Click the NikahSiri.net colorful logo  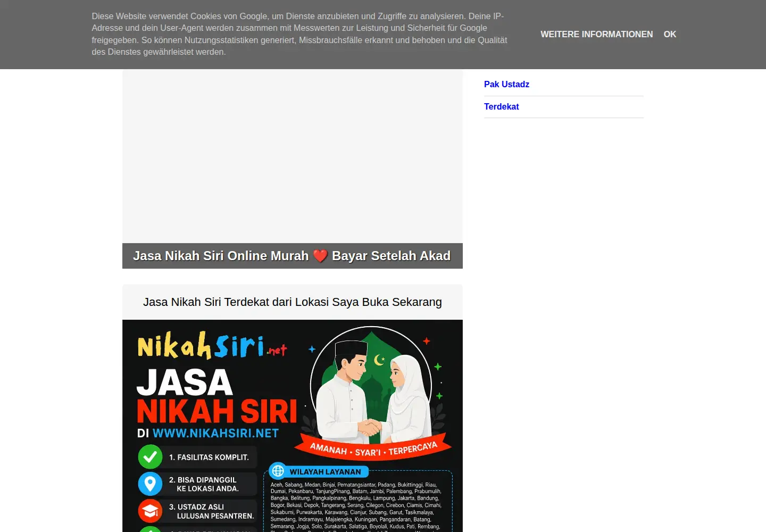point(212,345)
